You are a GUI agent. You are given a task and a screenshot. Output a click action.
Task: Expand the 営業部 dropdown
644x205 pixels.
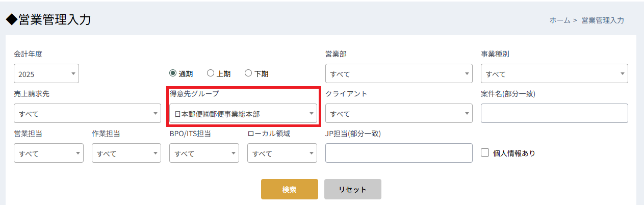(399, 73)
